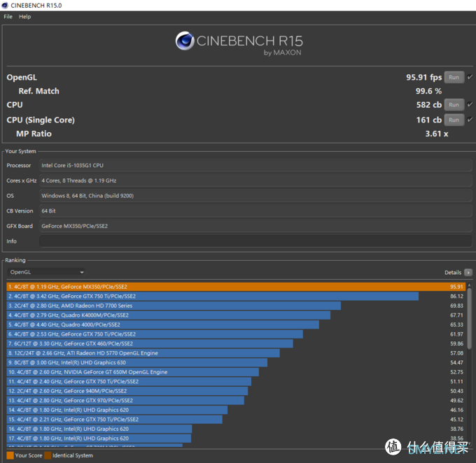Select ranking row 1 GeForce MX350
The image size is (476, 463).
coord(236,287)
